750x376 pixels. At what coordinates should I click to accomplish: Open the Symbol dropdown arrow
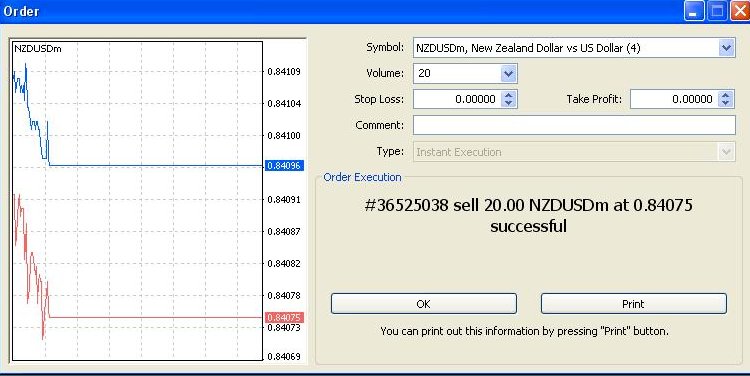coord(726,48)
